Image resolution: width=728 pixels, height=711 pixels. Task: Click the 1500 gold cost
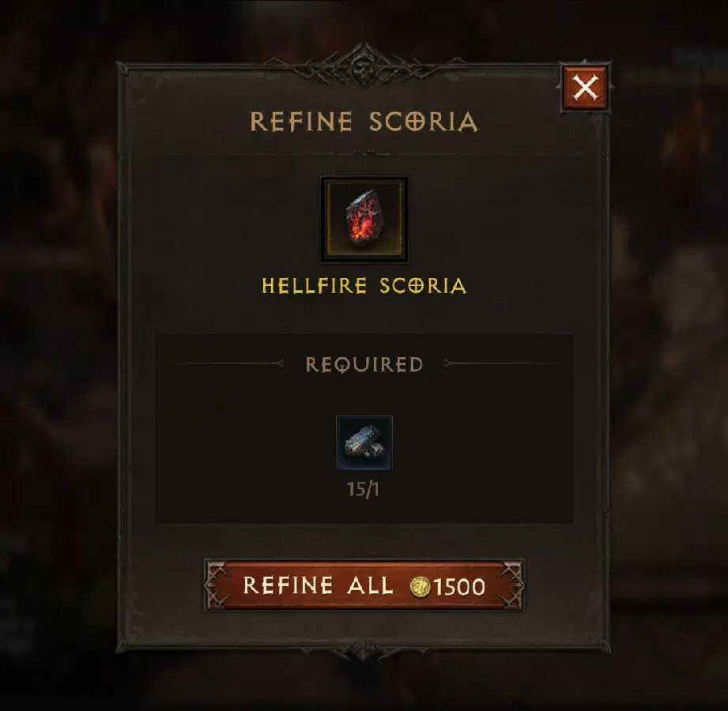point(459,587)
